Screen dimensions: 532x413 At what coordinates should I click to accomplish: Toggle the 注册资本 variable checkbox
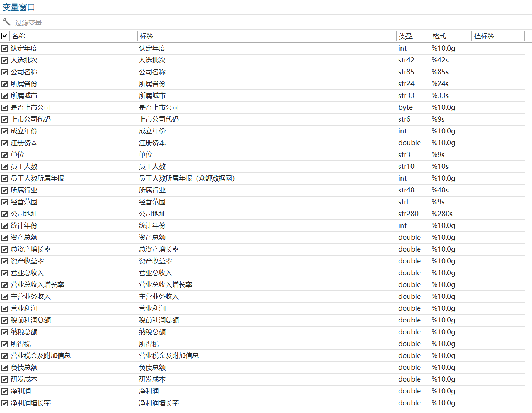coord(5,143)
